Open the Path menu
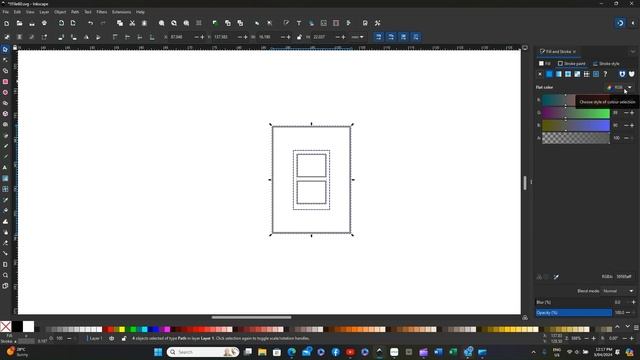This screenshot has width=640, height=360. tap(75, 12)
